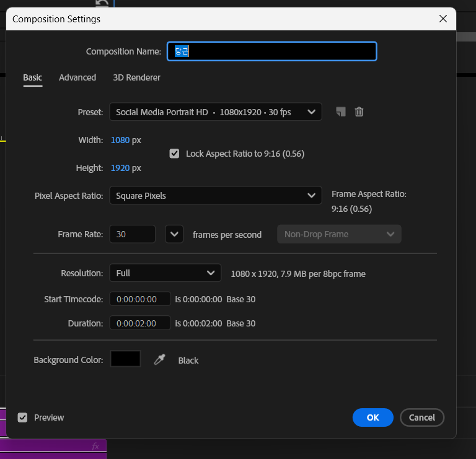The image size is (476, 459).
Task: Close the Composition Settings dialog
Action: pyautogui.click(x=443, y=19)
